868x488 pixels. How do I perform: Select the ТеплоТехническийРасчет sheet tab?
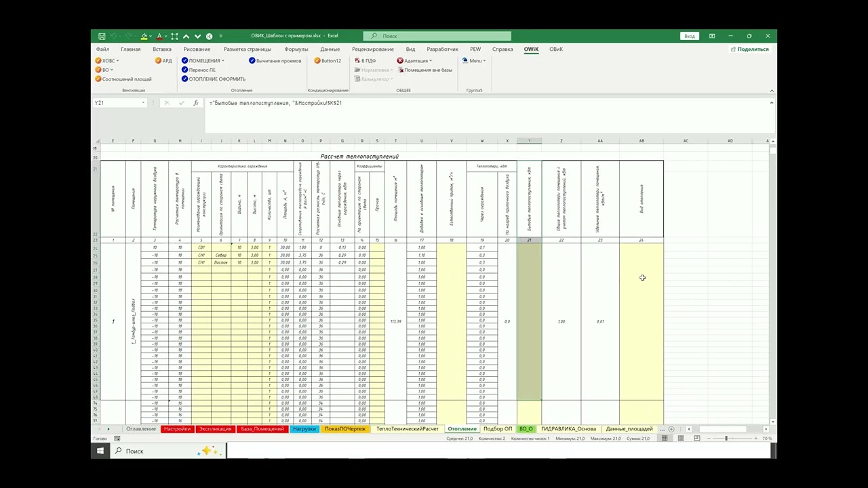click(408, 429)
